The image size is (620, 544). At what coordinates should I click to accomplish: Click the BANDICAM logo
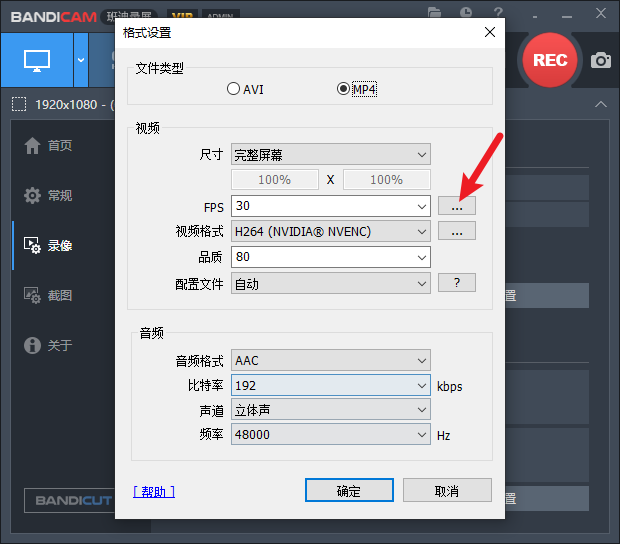(54, 17)
